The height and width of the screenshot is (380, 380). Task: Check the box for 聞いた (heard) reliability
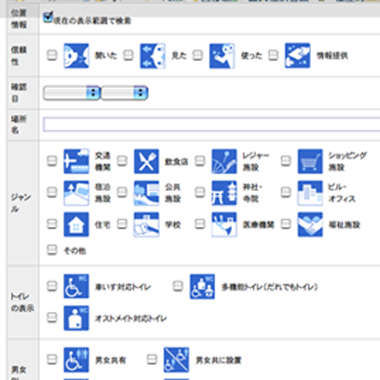52,55
